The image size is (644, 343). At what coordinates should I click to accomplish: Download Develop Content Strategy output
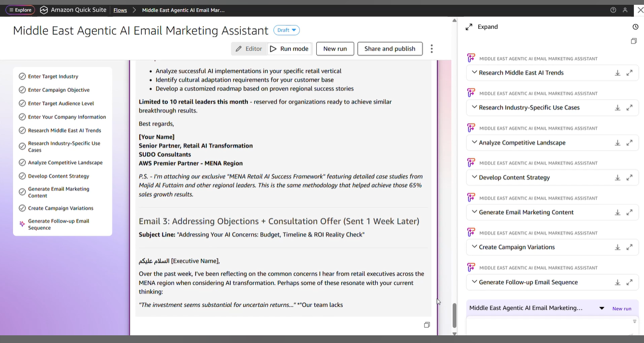pos(618,178)
